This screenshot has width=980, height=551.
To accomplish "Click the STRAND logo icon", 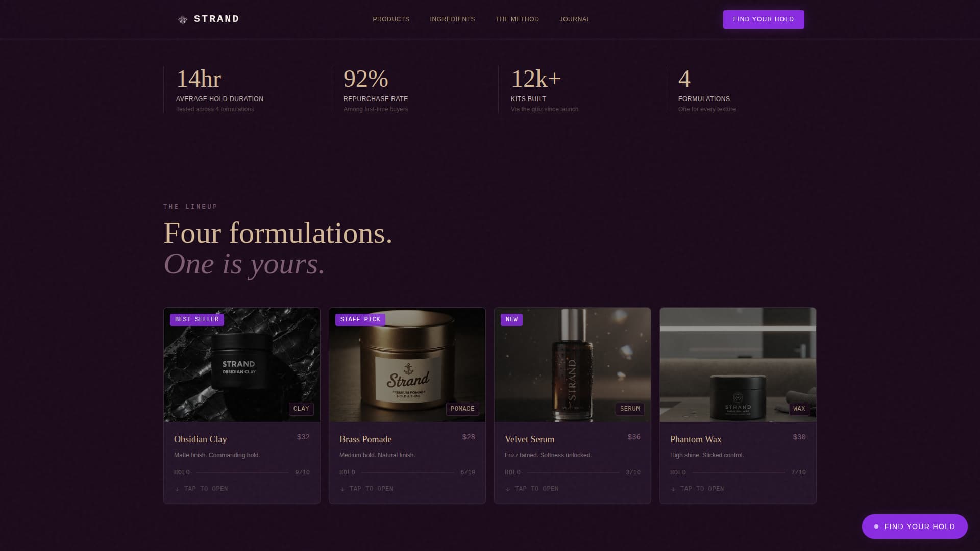I will (x=183, y=20).
